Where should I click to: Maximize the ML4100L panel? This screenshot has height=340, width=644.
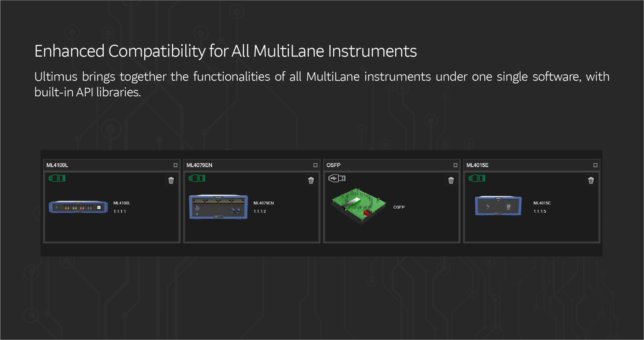point(175,165)
